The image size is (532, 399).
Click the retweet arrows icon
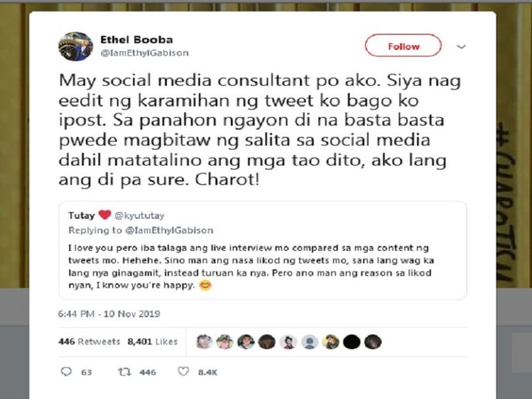tap(124, 372)
